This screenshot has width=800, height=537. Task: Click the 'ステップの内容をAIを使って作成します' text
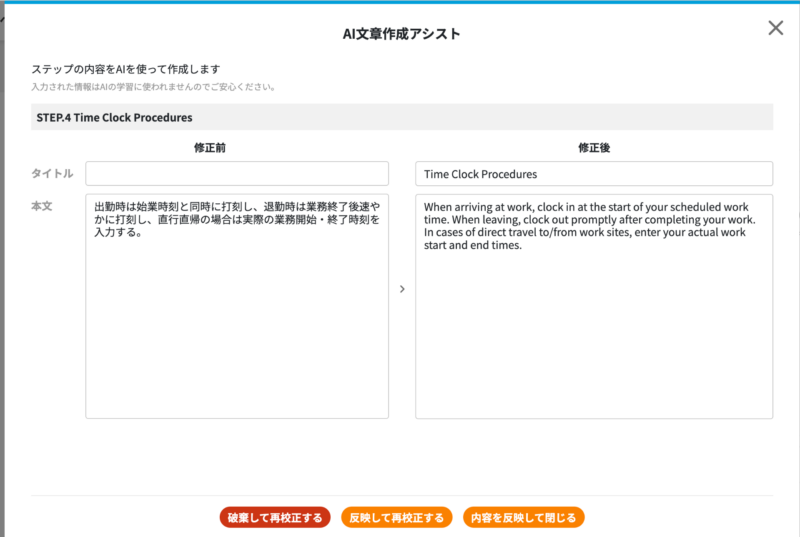(x=126, y=69)
